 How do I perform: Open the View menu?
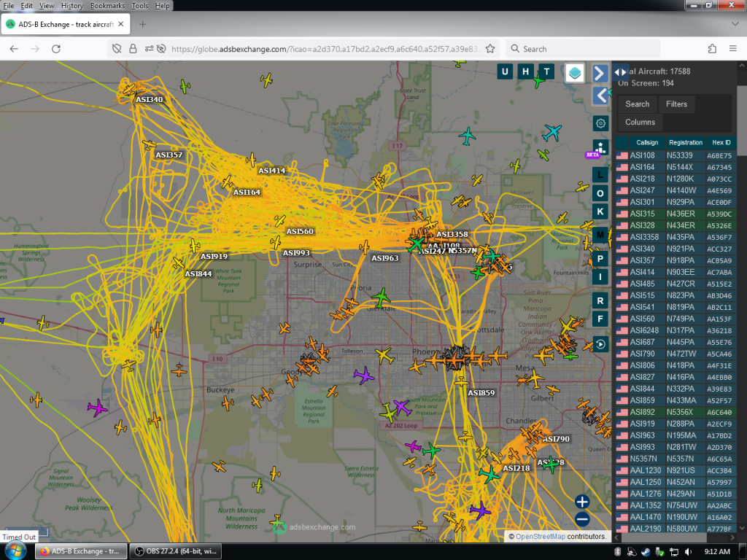point(47,6)
